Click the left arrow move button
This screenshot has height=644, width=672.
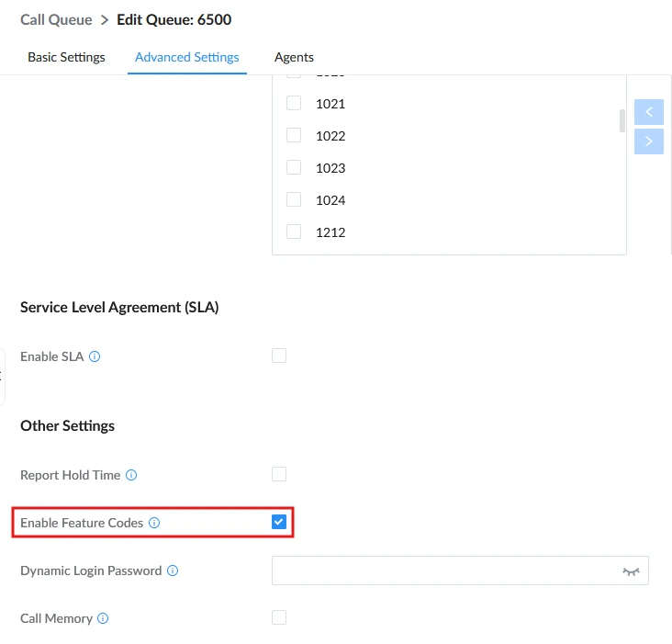(x=649, y=112)
